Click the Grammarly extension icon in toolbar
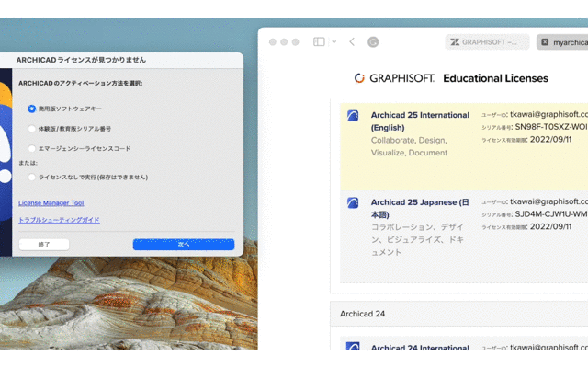The width and height of the screenshot is (588, 368). tap(373, 42)
